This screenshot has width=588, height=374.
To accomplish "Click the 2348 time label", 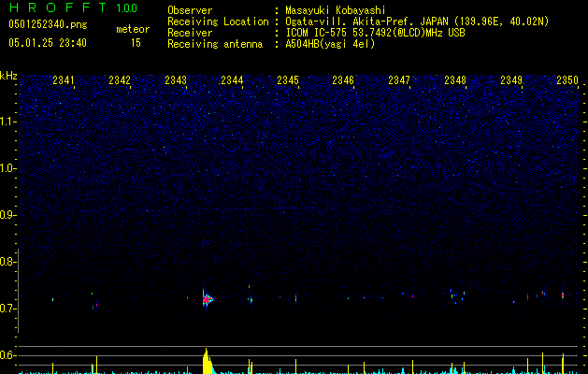I will tap(455, 80).
